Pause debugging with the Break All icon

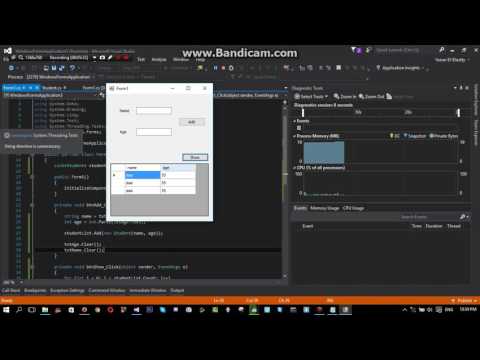pyautogui.click(x=215, y=68)
